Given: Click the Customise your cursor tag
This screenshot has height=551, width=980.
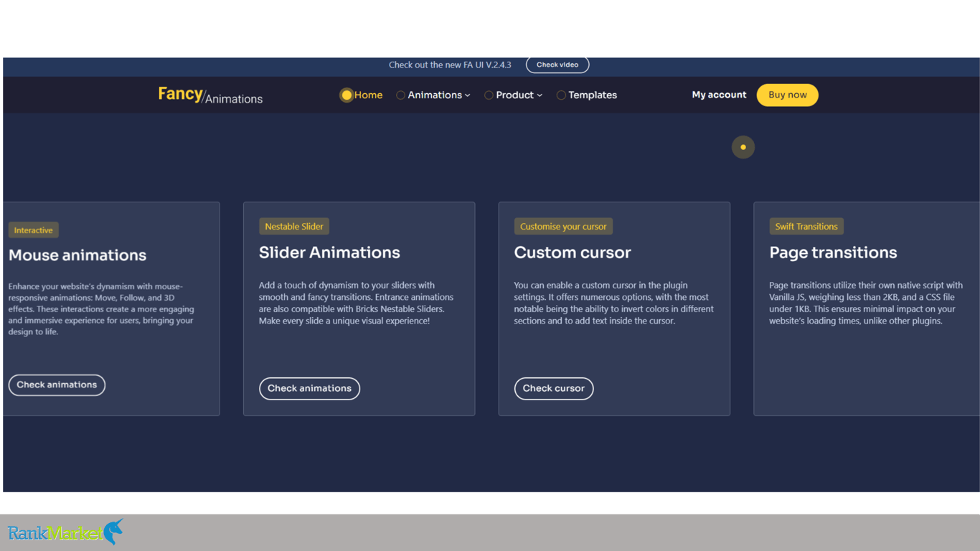Looking at the screenshot, I should pos(563,227).
